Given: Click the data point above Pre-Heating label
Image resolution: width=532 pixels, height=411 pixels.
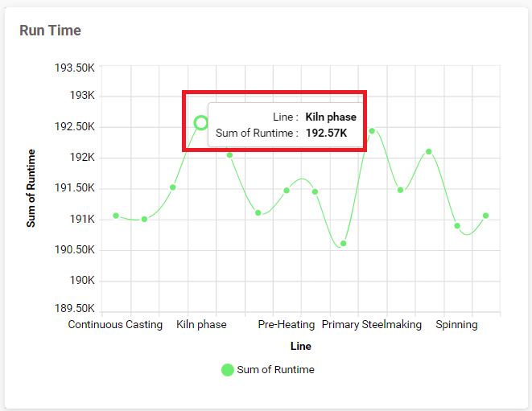Looking at the screenshot, I should click(x=287, y=191).
